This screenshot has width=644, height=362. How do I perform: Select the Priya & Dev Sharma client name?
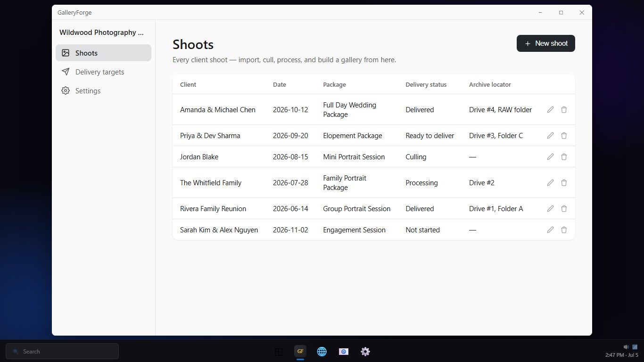pos(210,135)
